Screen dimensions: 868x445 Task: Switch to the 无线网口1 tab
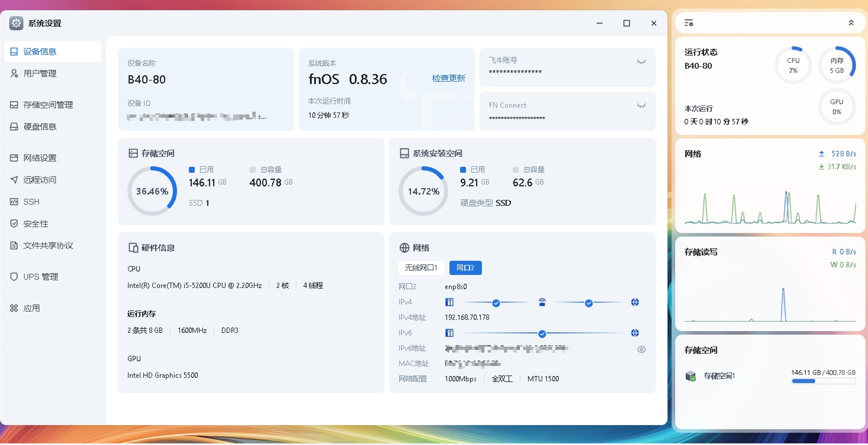(421, 268)
